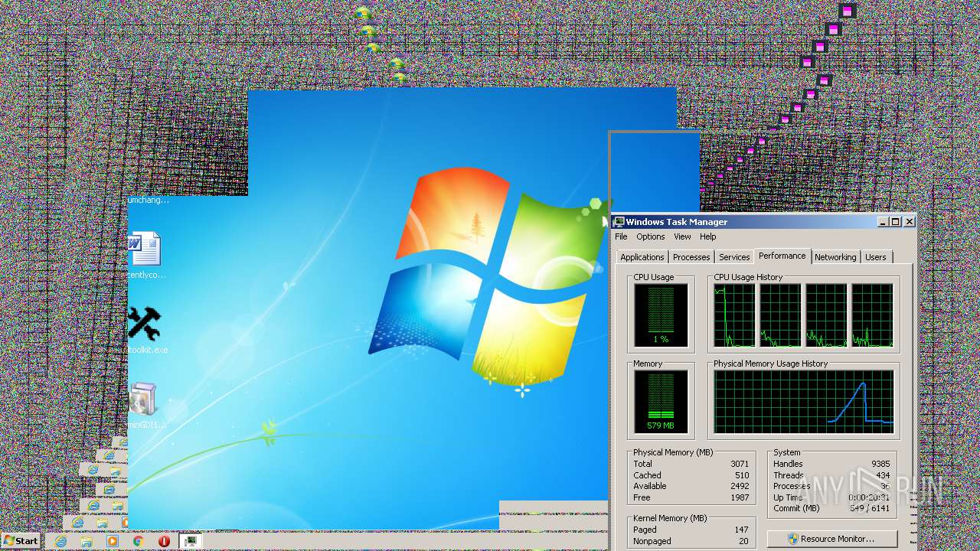Open the Help menu in Task Manager
The image size is (980, 551).
[708, 236]
